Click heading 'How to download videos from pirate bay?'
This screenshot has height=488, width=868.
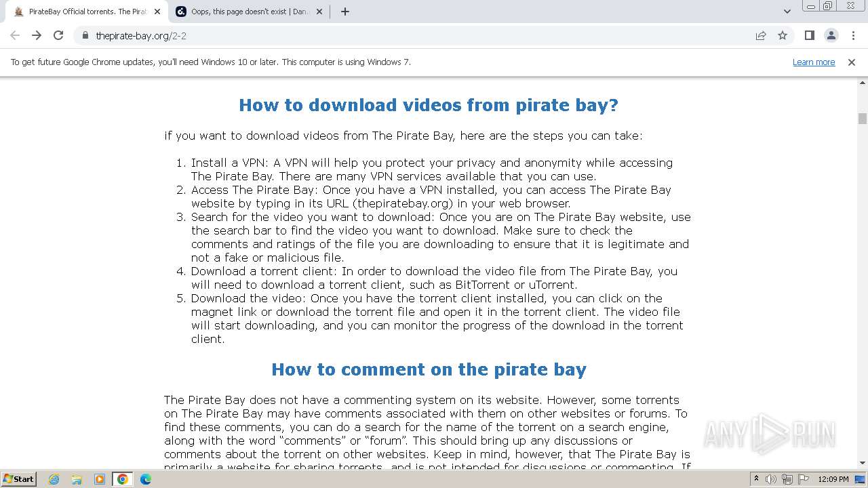point(429,105)
